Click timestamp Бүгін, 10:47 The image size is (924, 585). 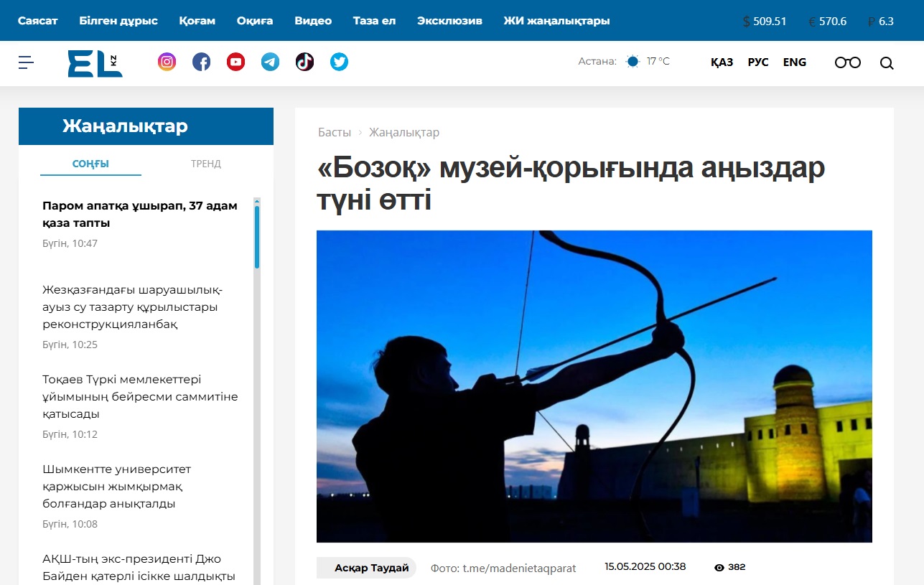coord(70,243)
